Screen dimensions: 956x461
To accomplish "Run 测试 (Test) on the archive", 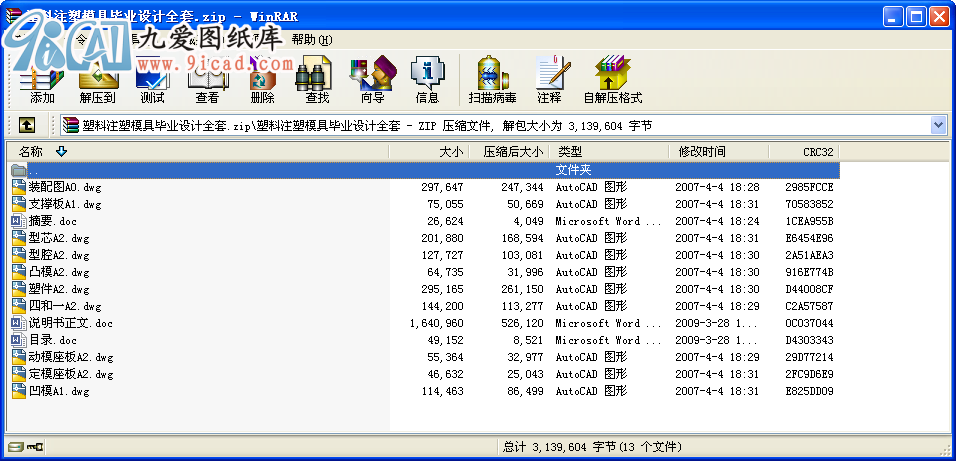I will (x=152, y=80).
